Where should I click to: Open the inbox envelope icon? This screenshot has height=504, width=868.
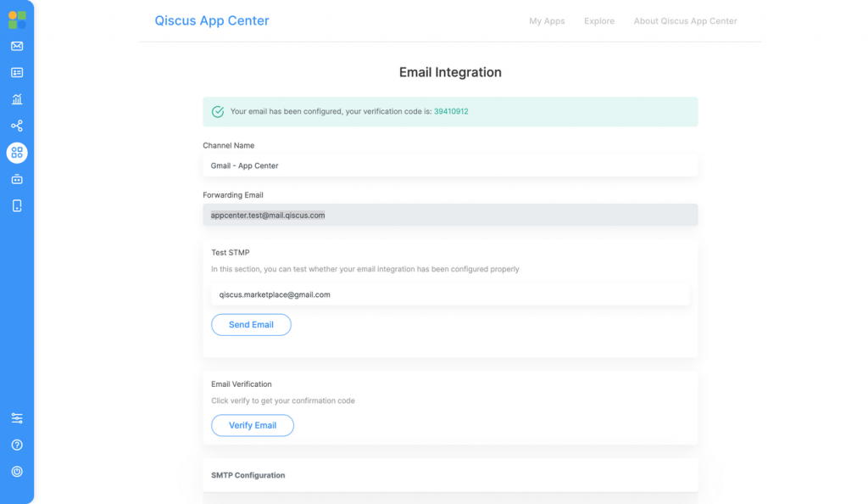click(x=17, y=47)
